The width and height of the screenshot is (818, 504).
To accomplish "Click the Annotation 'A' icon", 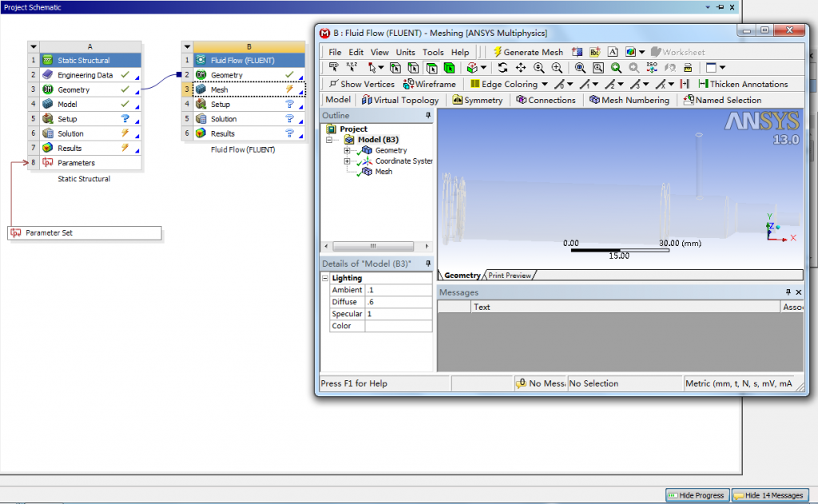I will pyautogui.click(x=613, y=52).
